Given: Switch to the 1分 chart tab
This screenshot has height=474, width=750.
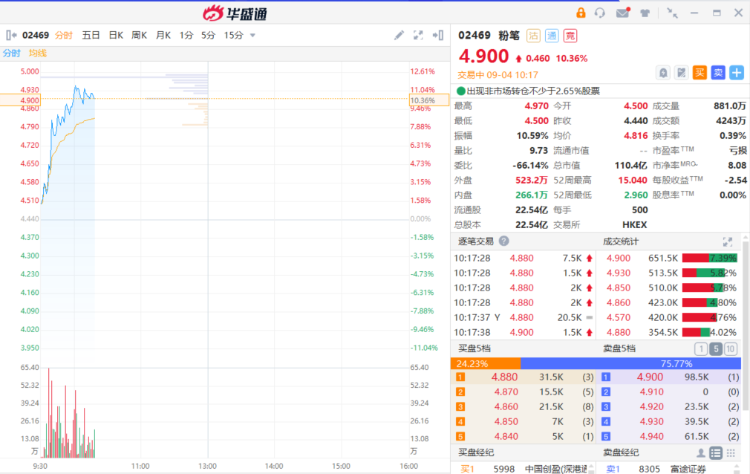Looking at the screenshot, I should pos(187,35).
